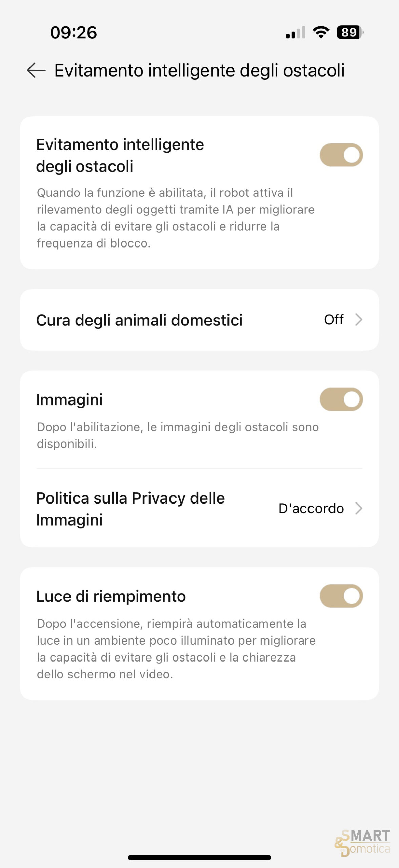Expand Cura degli animali domestici chevron
399x868 pixels.
[359, 320]
